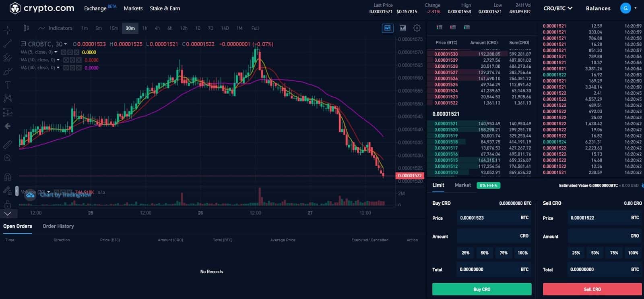The image size is (644, 299).
Task: Open Balances page
Action: 598,8
